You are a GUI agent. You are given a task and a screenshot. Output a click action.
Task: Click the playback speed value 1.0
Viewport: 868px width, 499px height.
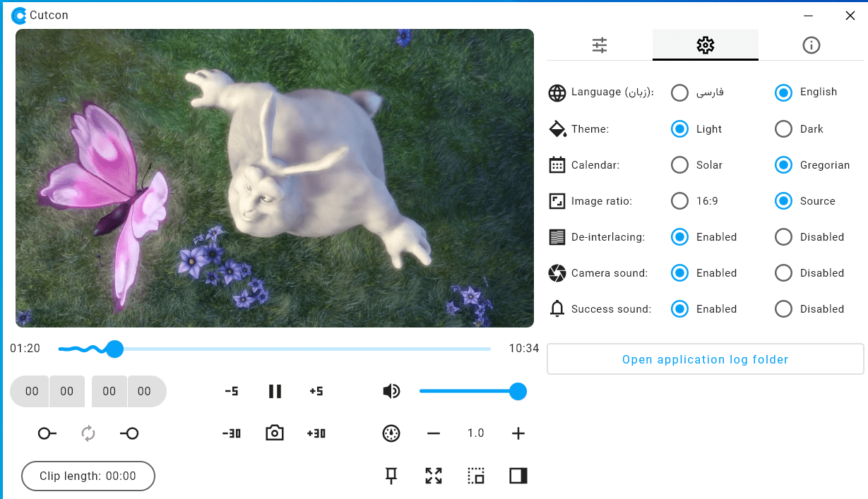tap(476, 433)
